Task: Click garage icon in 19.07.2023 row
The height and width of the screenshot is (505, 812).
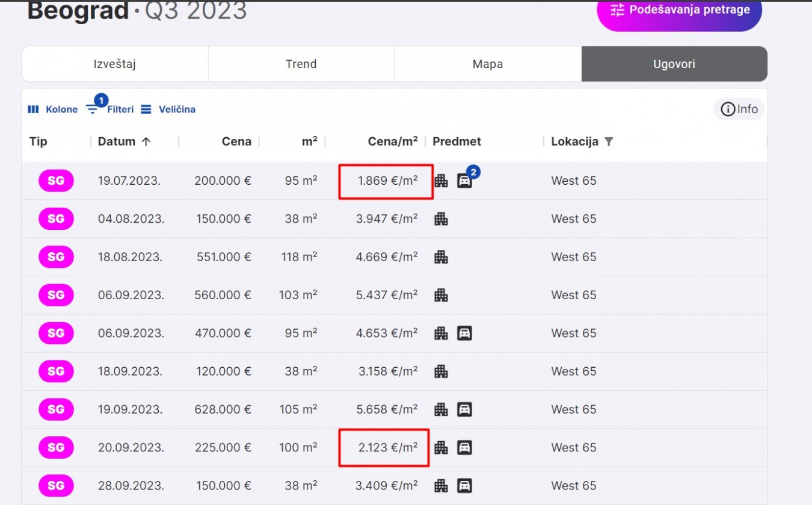Action: 464,181
